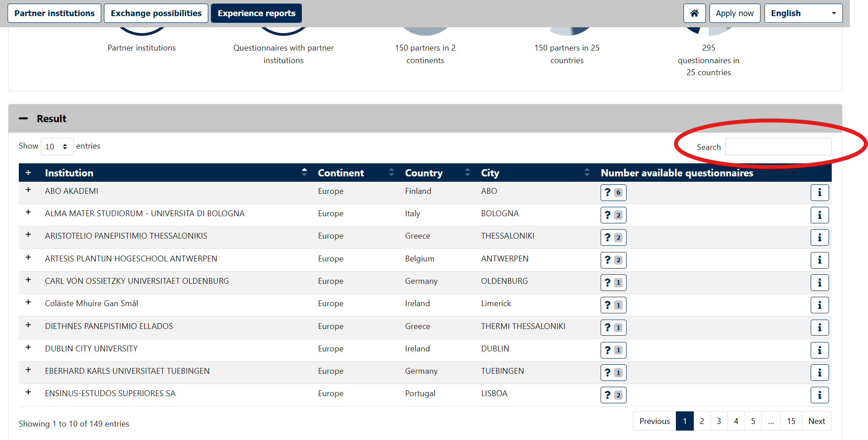The width and height of the screenshot is (868, 440).
Task: Click the table Search input field
Action: pos(778,147)
